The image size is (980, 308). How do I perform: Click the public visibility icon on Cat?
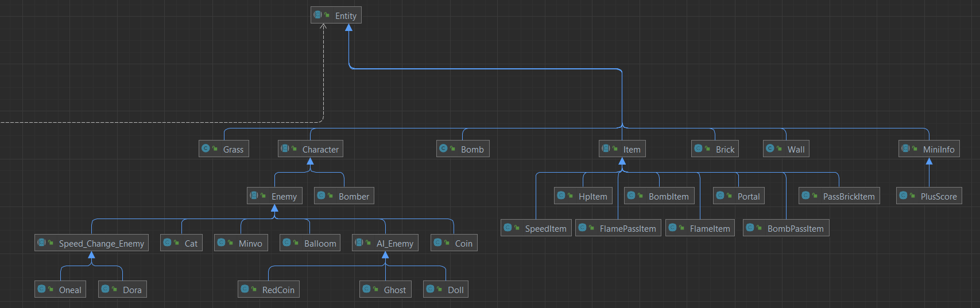click(176, 243)
